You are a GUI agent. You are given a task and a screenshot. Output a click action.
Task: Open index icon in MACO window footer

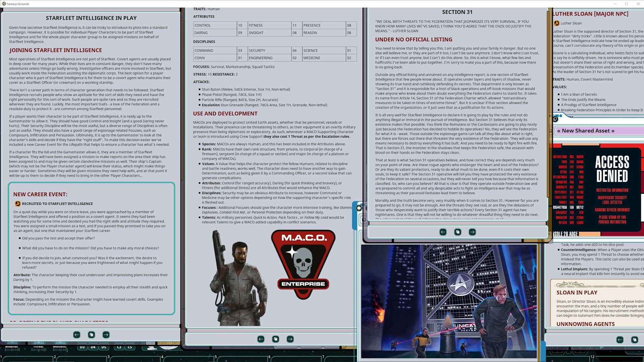click(x=275, y=339)
